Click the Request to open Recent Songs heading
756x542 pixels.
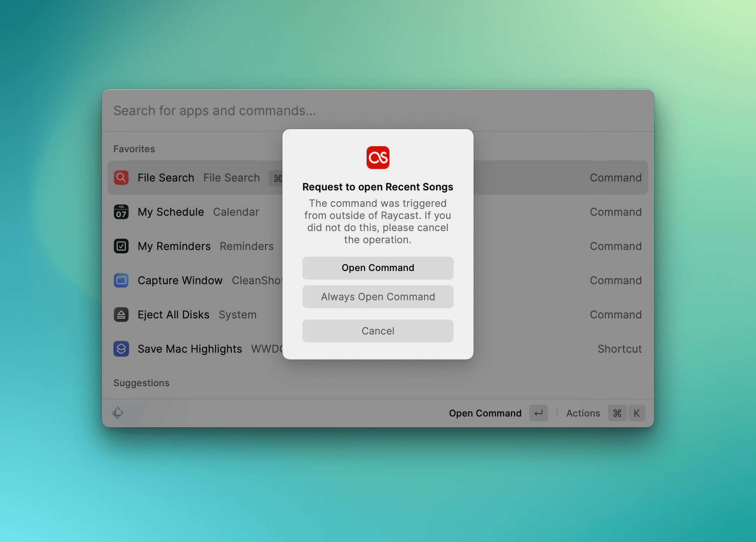tap(378, 187)
